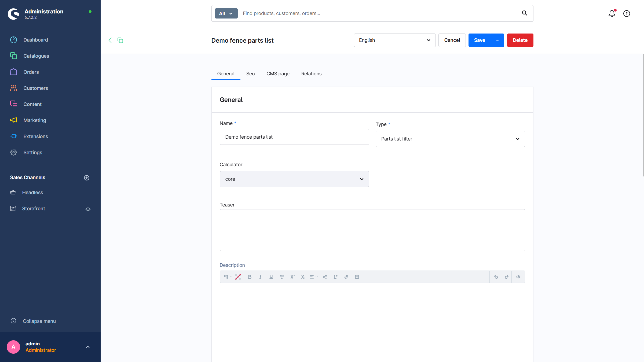The height and width of the screenshot is (362, 644).
Task: Toggle underline formatting
Action: click(x=271, y=277)
